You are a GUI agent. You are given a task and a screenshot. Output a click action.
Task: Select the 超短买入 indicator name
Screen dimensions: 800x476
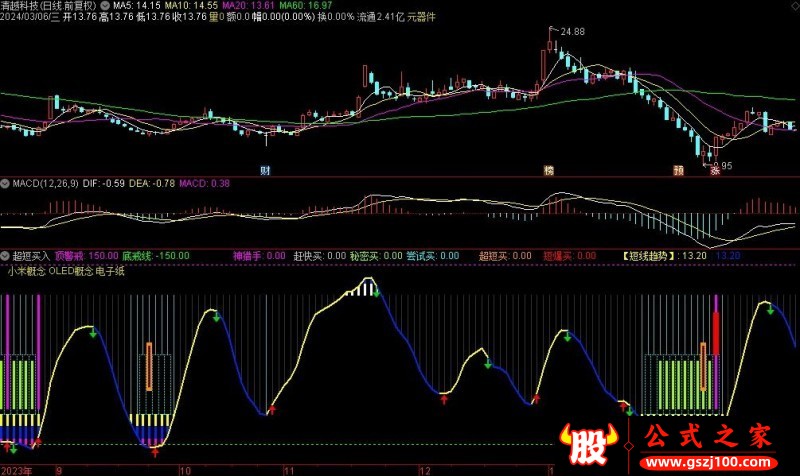pyautogui.click(x=30, y=256)
